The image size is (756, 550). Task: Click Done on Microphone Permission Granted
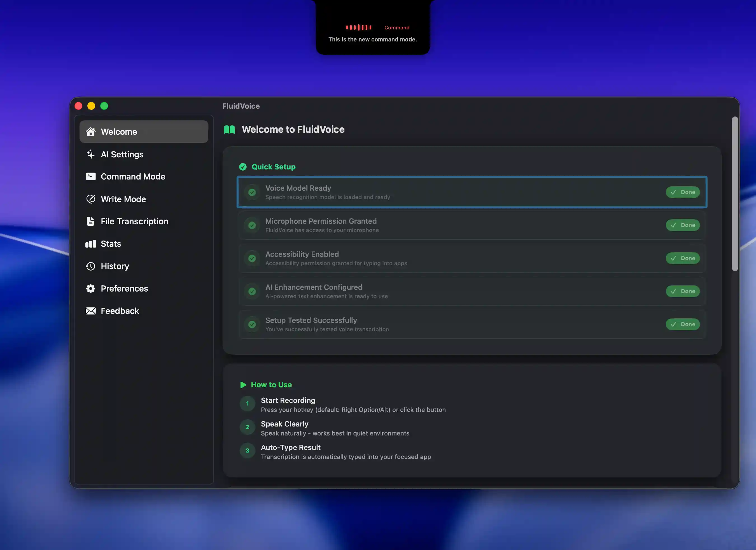click(683, 225)
